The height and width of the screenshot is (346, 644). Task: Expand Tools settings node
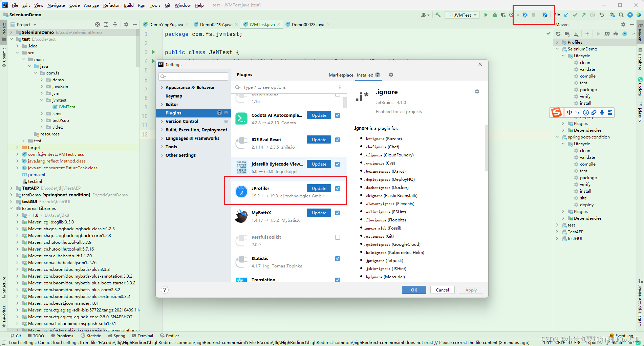(x=162, y=147)
